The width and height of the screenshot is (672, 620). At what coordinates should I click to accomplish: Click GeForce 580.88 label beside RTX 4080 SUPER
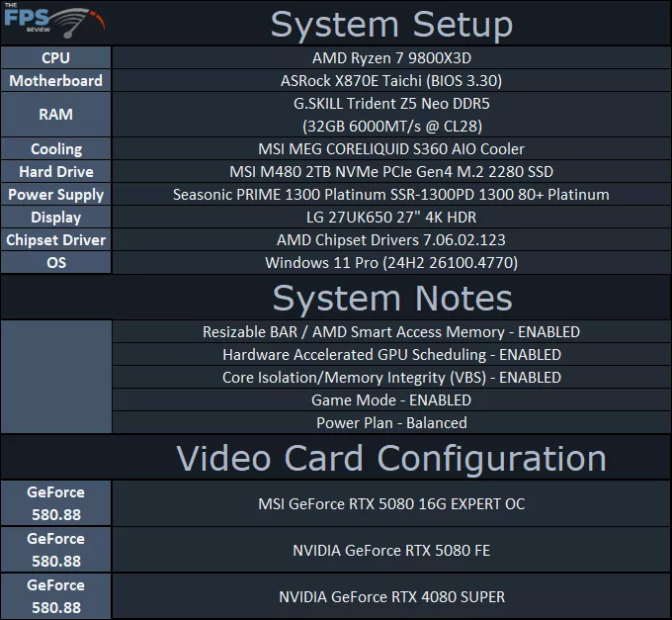(55, 596)
